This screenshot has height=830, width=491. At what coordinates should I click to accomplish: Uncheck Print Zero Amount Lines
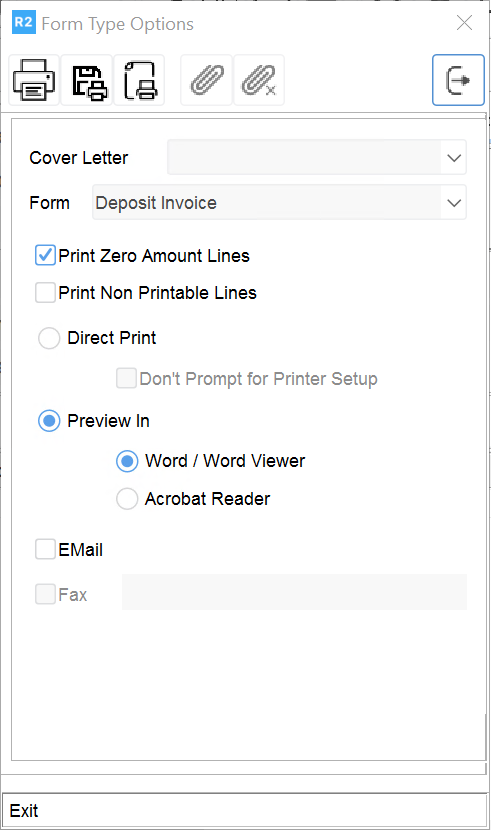[x=46, y=255]
